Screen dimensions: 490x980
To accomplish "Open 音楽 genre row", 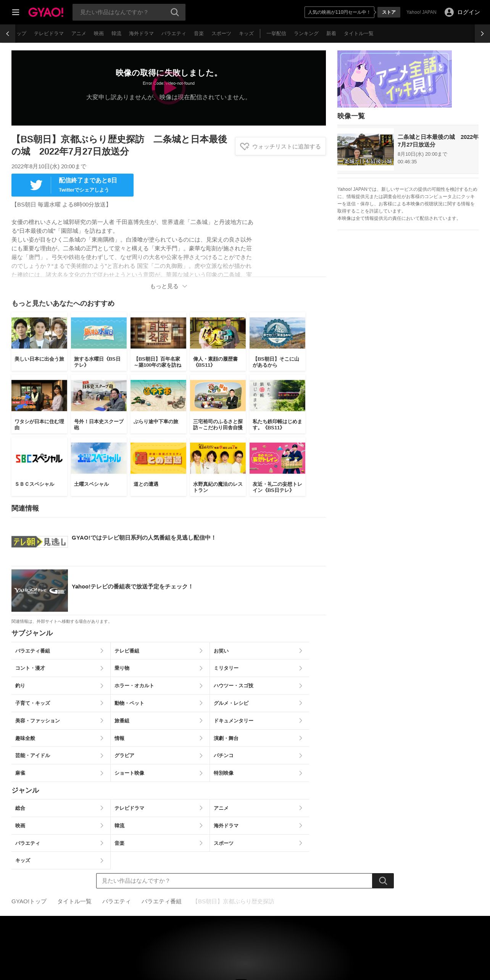I will pos(160,843).
